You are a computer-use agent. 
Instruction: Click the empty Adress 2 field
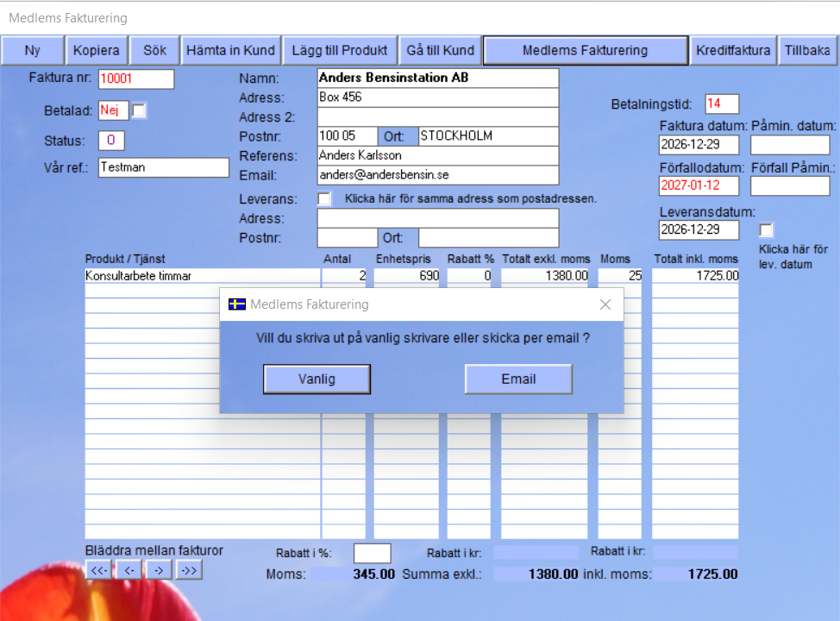click(437, 116)
